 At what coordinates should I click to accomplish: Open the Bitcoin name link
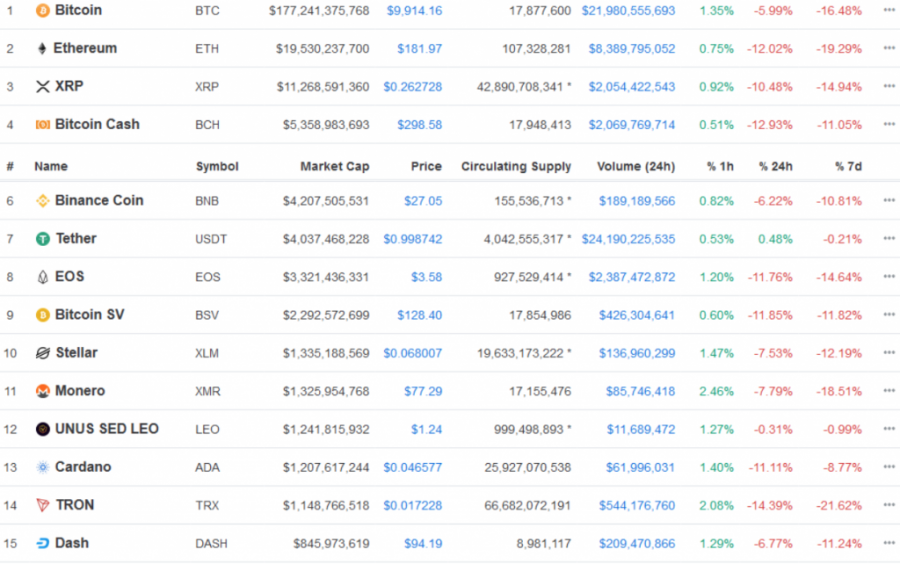79,10
